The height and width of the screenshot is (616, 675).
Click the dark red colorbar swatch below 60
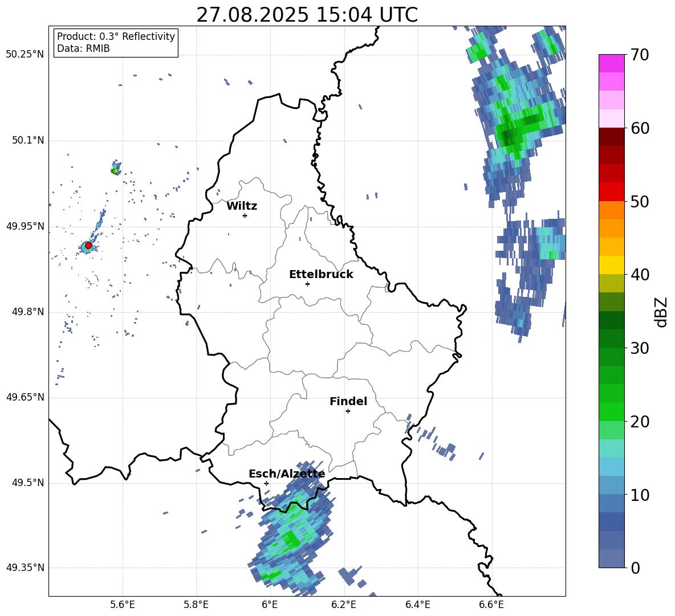tap(612, 137)
